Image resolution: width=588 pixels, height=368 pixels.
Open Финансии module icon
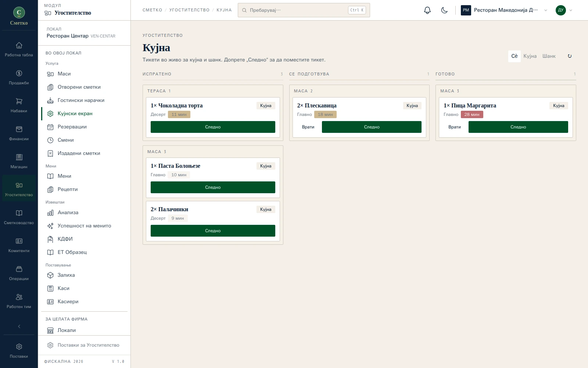(19, 134)
